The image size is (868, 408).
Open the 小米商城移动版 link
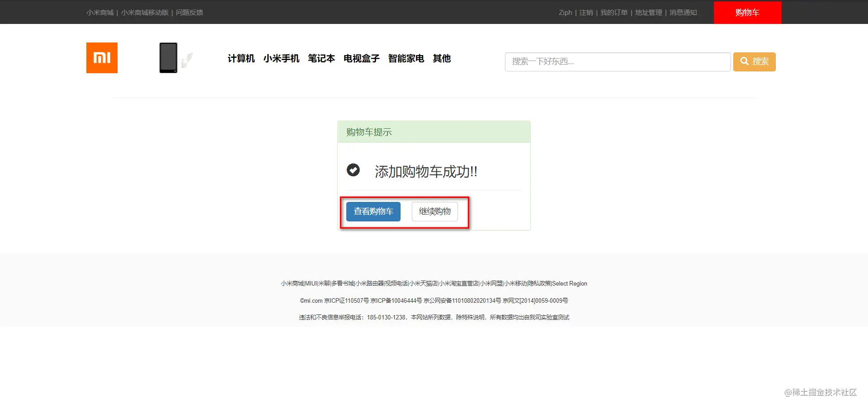coord(145,13)
